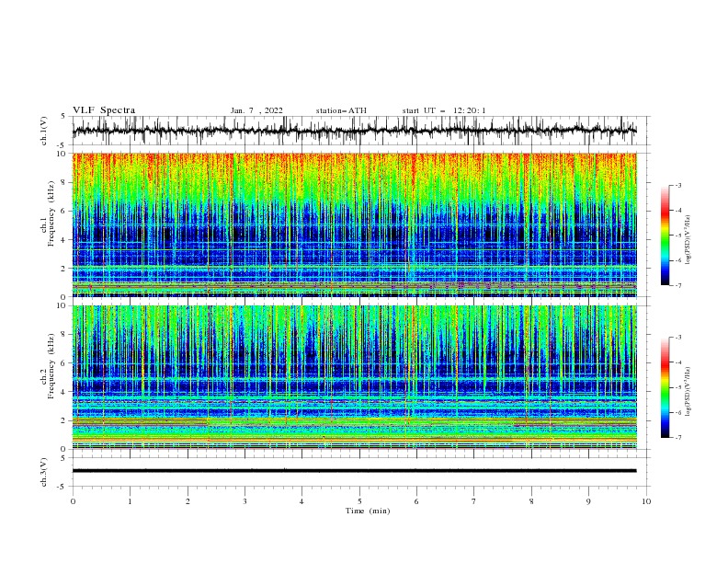The height and width of the screenshot is (563, 728).
Task: Click time axis tick label "7"
Action: click(474, 501)
